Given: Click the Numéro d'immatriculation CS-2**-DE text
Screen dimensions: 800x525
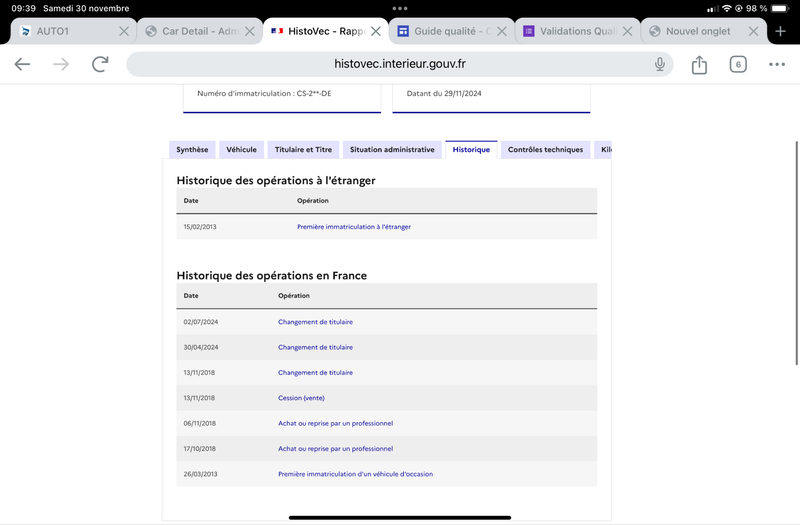Looking at the screenshot, I should (x=264, y=93).
